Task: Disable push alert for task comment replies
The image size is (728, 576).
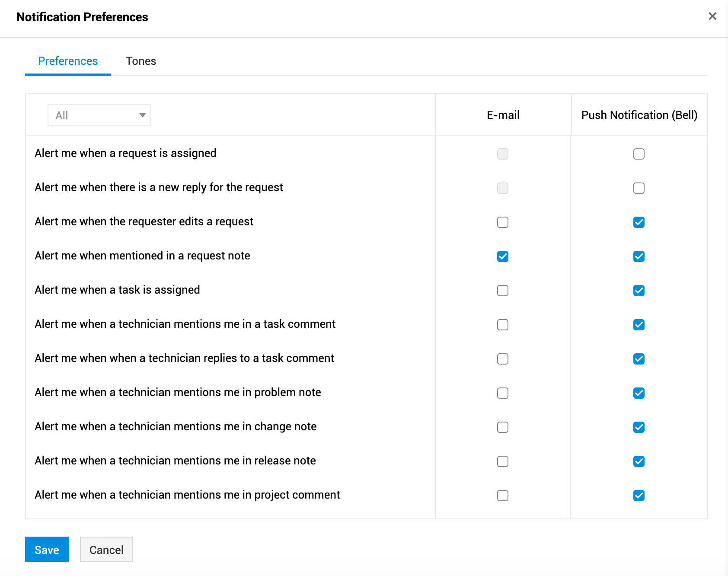Action: [x=639, y=359]
